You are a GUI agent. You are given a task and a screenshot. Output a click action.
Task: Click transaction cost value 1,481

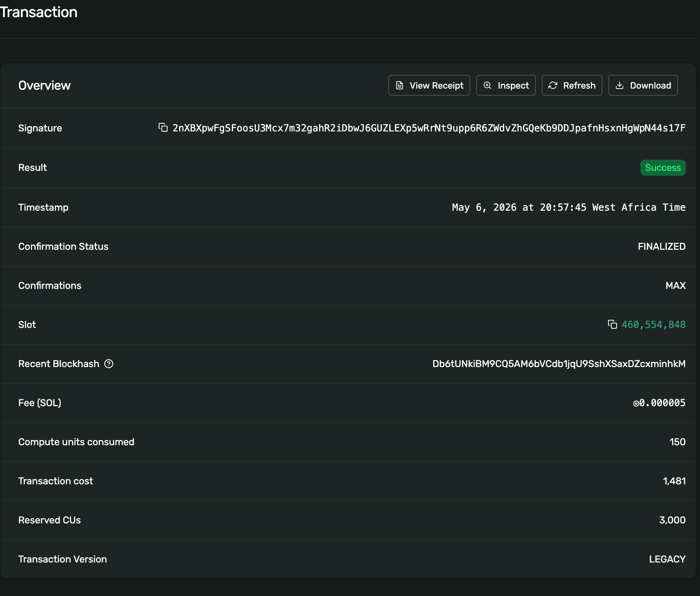[674, 481]
